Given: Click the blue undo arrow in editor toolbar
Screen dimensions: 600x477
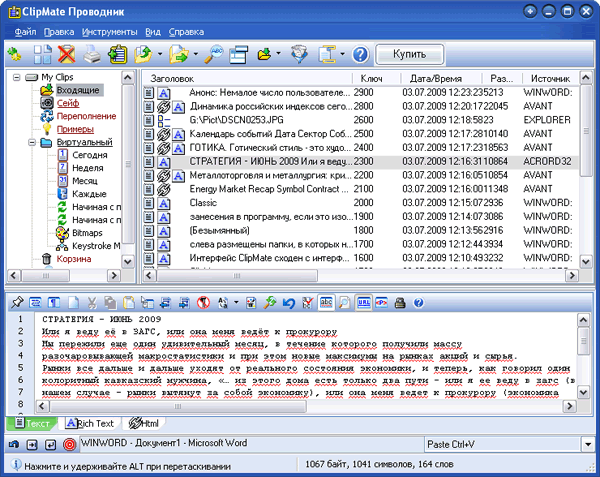Looking at the screenshot, I should [x=289, y=303].
